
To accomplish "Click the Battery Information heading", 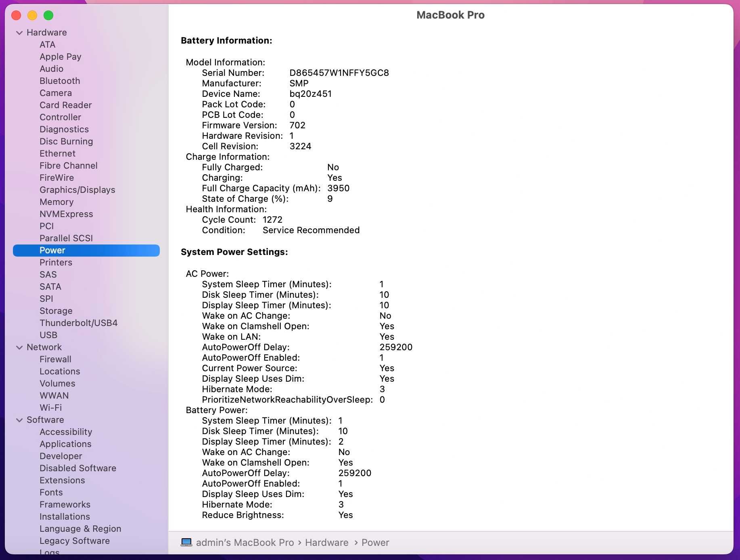I will [226, 41].
